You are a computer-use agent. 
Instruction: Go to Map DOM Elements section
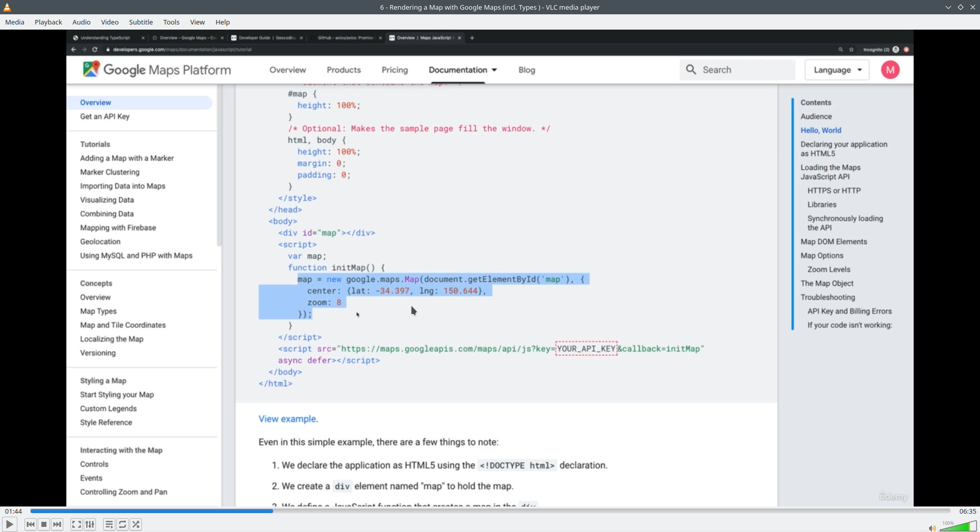point(834,241)
